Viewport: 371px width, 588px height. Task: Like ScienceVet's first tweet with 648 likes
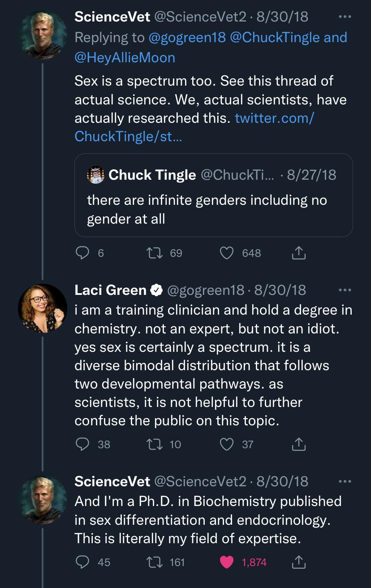[x=227, y=253]
